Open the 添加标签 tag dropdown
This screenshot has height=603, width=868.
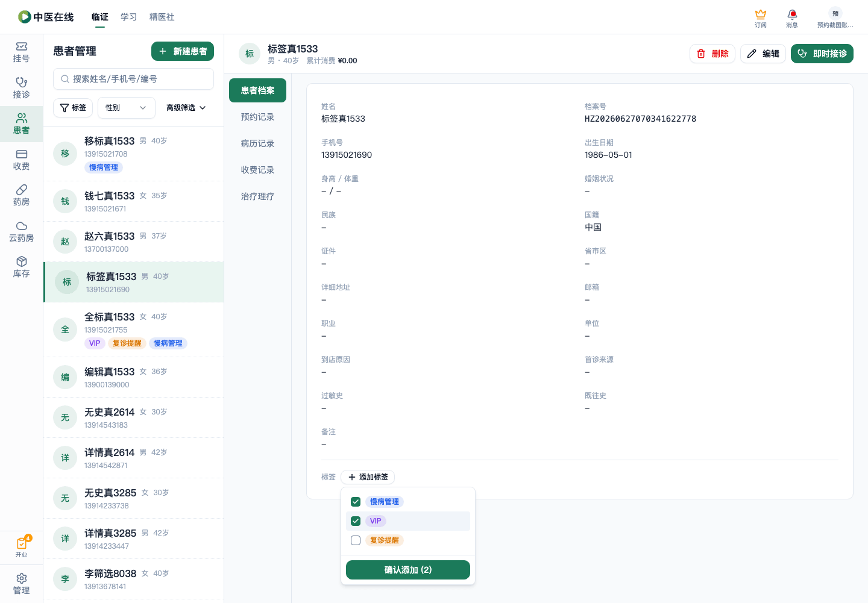click(368, 477)
